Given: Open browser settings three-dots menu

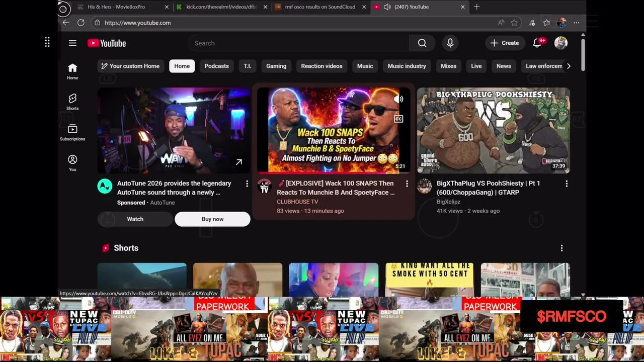Looking at the screenshot, I should coord(577,23).
